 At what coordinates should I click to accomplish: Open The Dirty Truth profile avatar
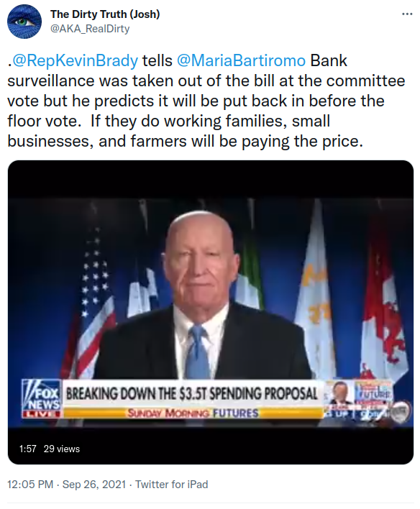pos(24,22)
